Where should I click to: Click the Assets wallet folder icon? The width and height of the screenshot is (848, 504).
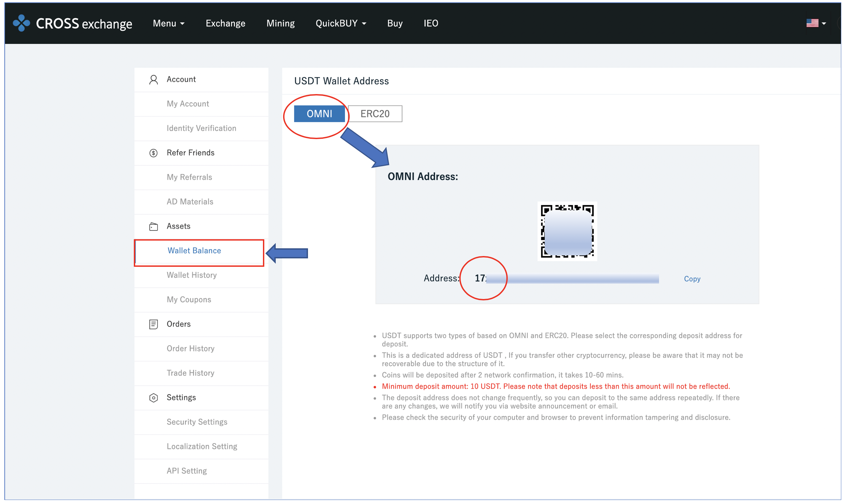tap(154, 226)
